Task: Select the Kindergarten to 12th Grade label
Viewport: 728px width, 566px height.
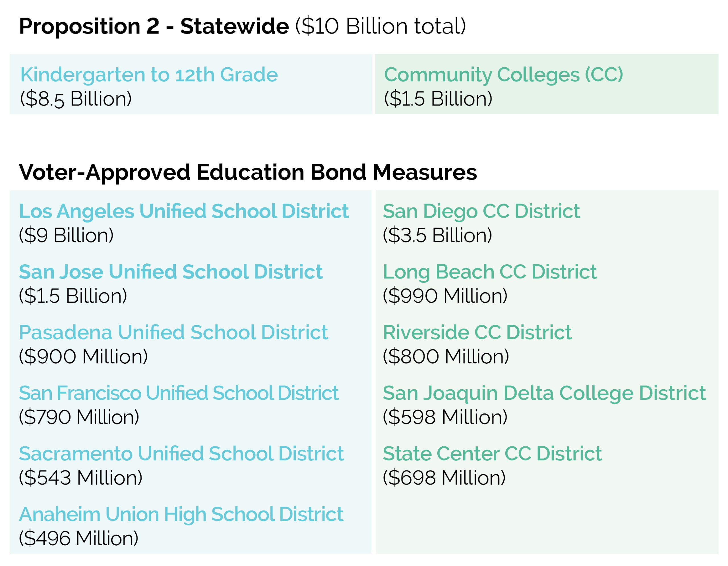Action: coord(149,75)
